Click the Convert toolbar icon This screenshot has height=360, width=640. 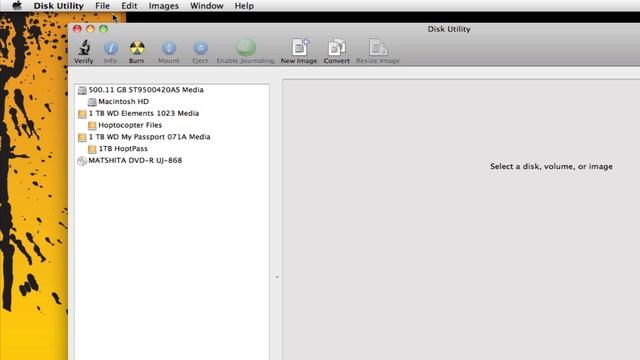click(337, 47)
